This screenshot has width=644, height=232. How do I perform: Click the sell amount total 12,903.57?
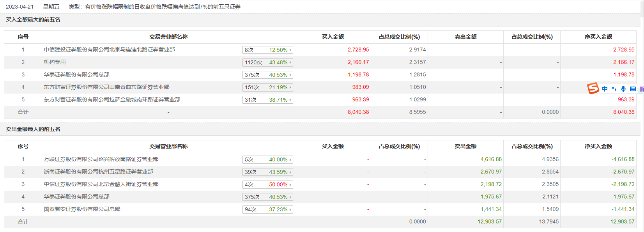click(490, 221)
